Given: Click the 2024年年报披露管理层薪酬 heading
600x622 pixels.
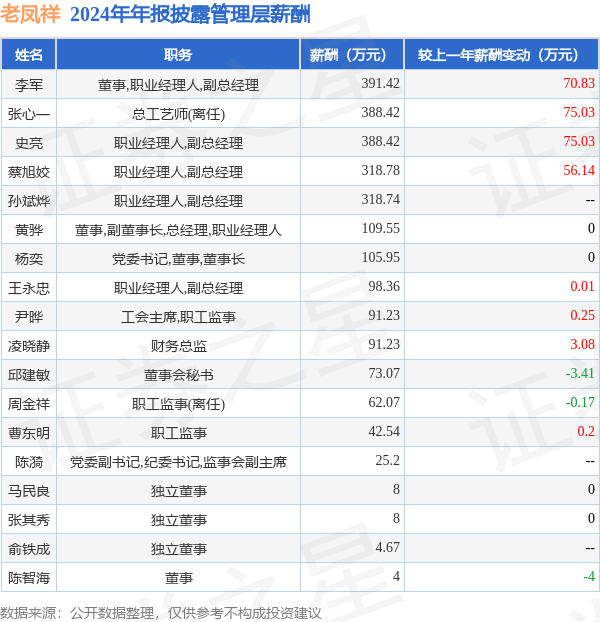Looking at the screenshot, I should coord(190,15).
